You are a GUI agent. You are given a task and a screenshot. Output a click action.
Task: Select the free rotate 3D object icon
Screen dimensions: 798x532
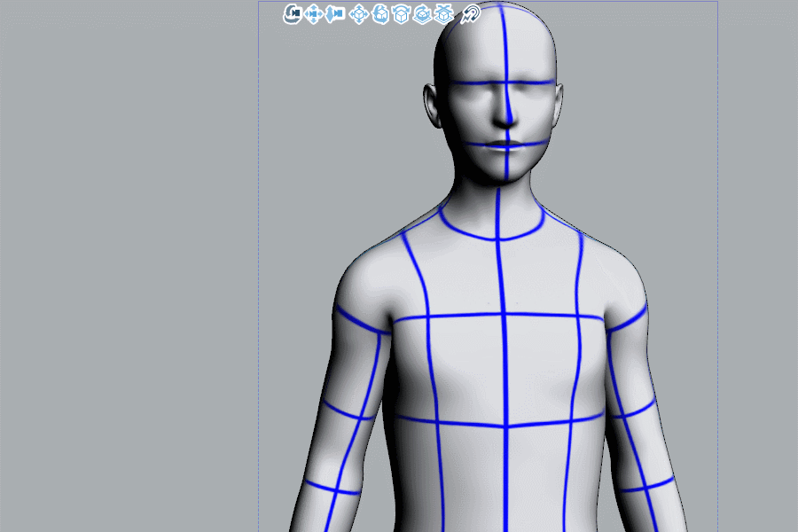[x=380, y=14]
